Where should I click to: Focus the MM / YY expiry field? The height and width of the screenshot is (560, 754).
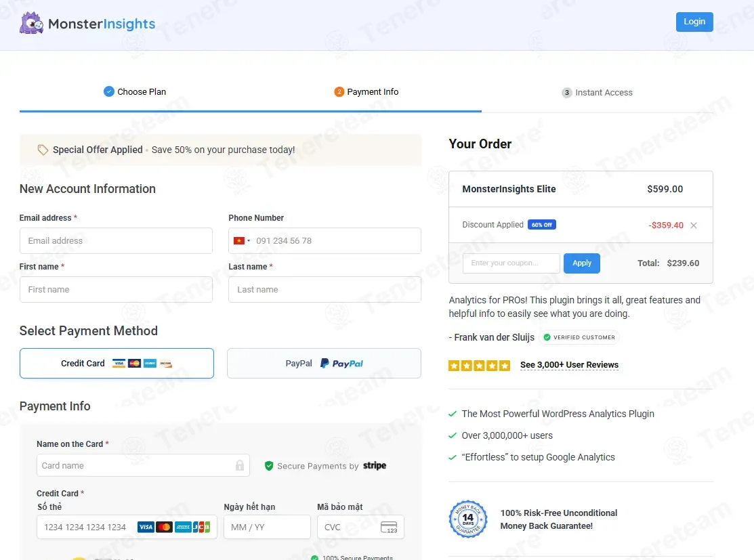point(267,527)
